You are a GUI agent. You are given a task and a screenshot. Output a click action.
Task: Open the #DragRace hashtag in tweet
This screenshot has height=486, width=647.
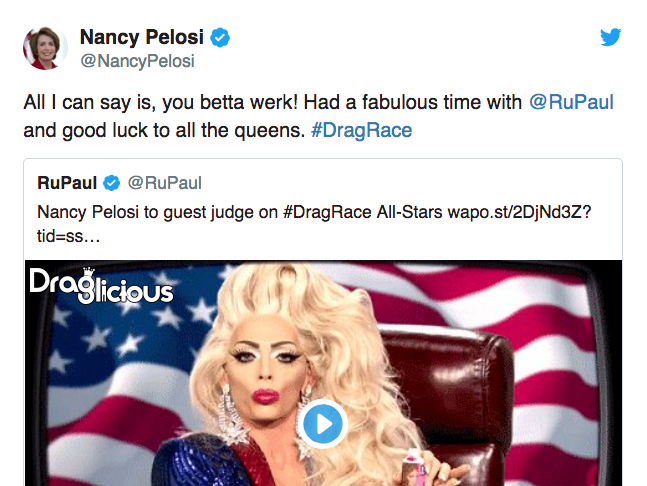coord(361,130)
